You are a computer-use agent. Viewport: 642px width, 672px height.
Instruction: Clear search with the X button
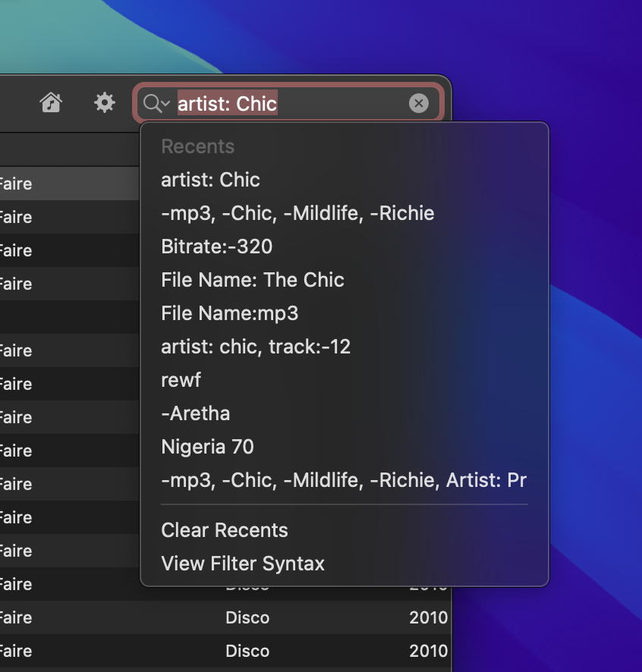(419, 103)
